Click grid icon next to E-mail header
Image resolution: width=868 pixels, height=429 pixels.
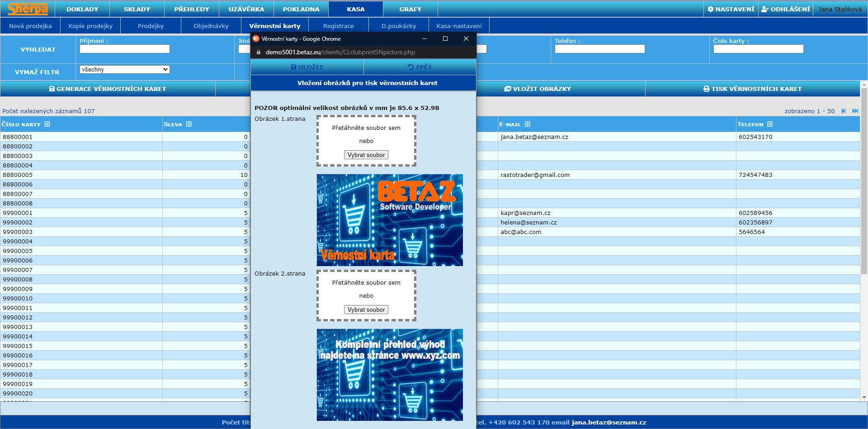click(528, 124)
